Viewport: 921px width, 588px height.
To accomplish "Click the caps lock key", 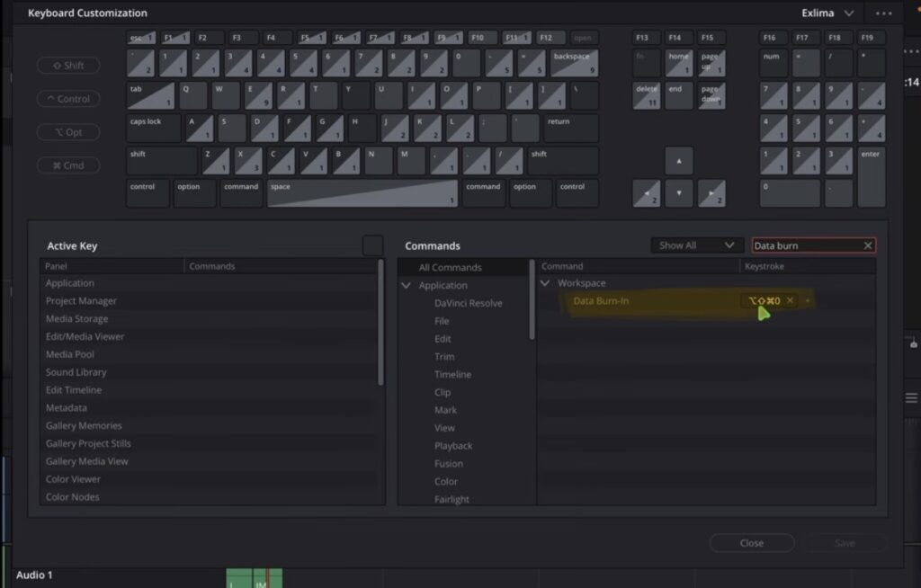I will pos(154,128).
